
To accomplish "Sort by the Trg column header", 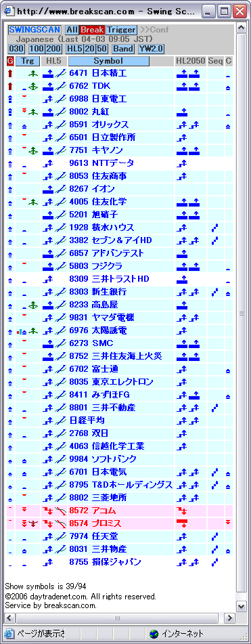I will pyautogui.click(x=28, y=61).
